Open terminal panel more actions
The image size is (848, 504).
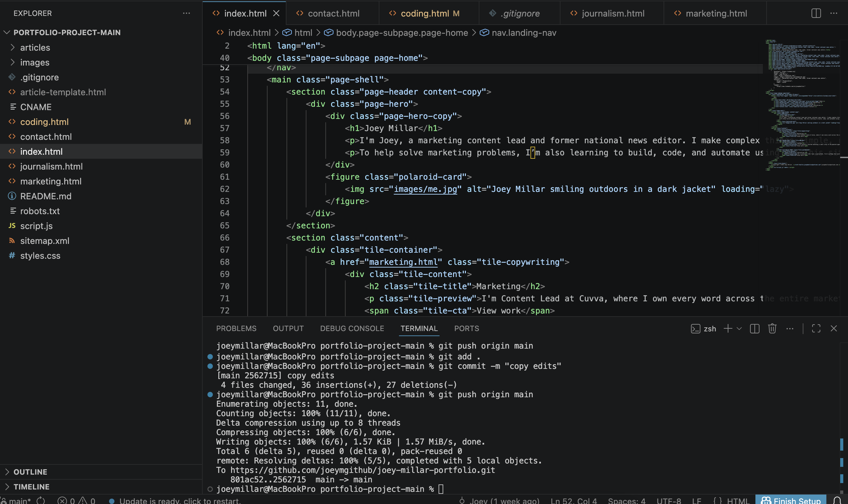click(x=790, y=328)
